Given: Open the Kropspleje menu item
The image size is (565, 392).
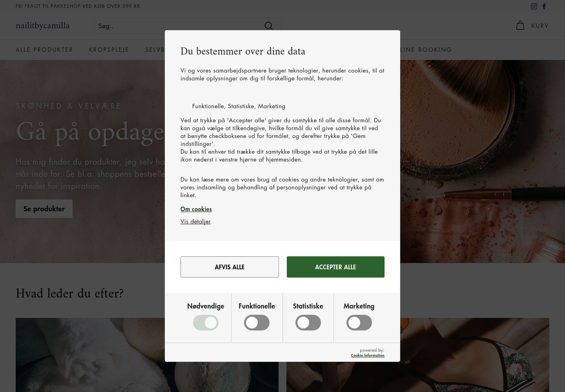Looking at the screenshot, I should pyautogui.click(x=109, y=50).
